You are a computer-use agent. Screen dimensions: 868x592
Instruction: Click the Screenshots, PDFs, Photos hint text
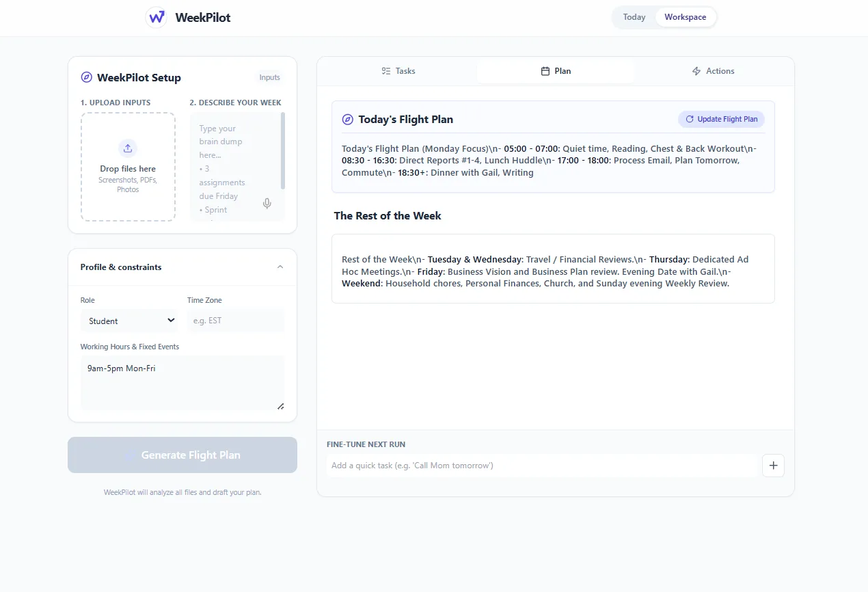coord(128,185)
